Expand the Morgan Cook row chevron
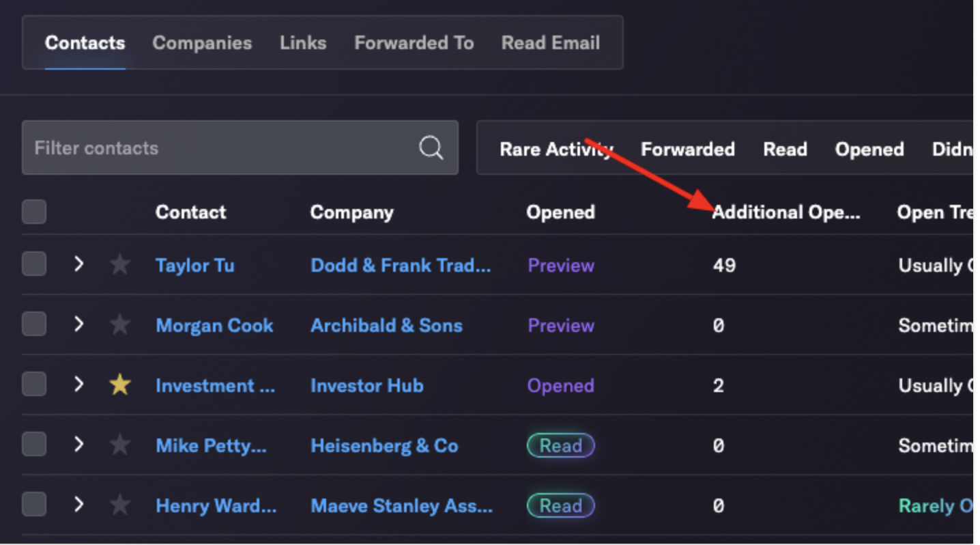This screenshot has width=980, height=545. (x=78, y=324)
